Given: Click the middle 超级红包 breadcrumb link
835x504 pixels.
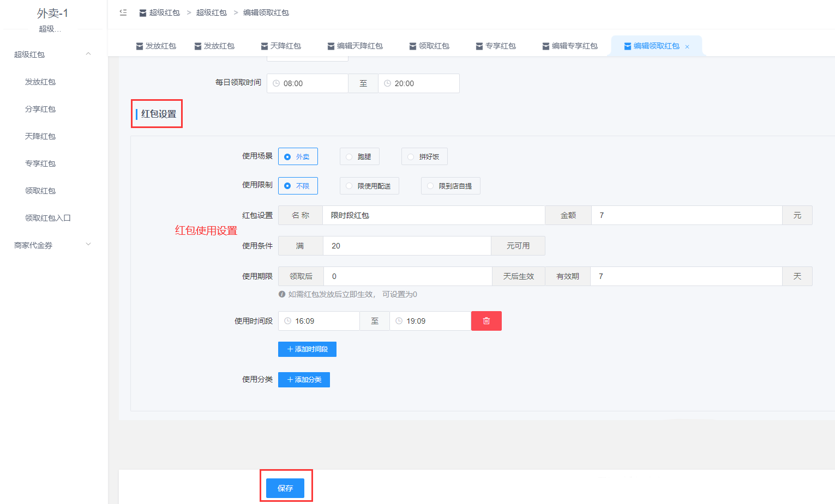Looking at the screenshot, I should pos(212,13).
